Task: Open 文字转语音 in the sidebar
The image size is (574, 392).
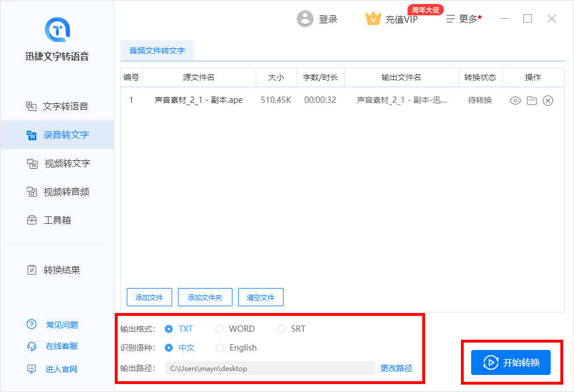Action: (57, 106)
